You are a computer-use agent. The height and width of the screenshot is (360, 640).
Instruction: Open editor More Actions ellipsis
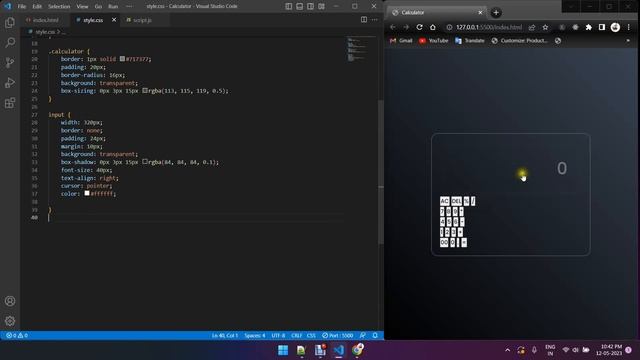(374, 20)
